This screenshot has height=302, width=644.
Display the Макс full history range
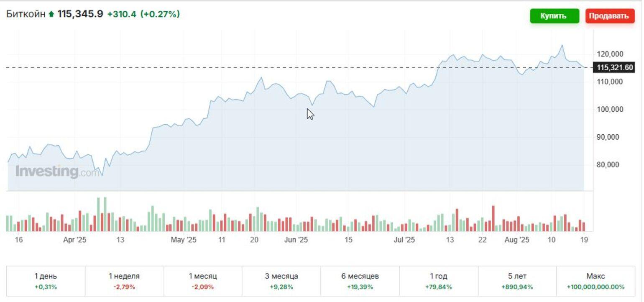coord(595,281)
